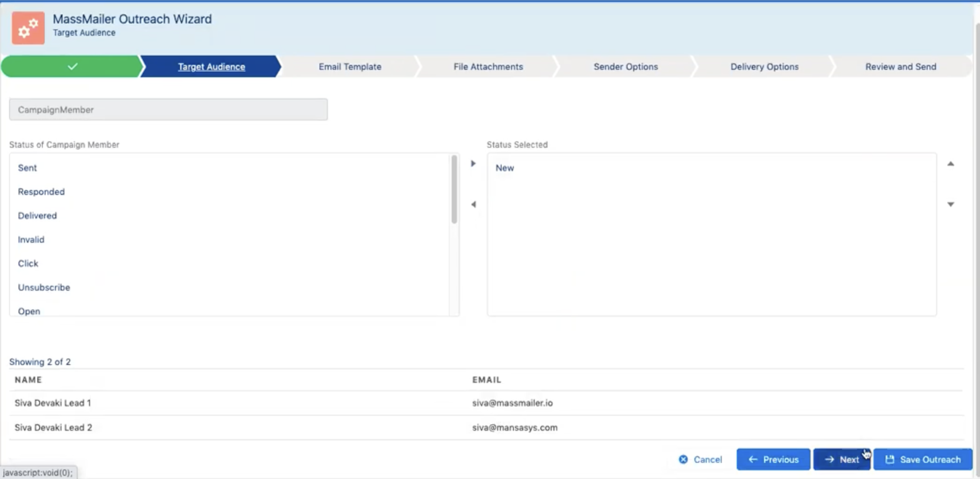This screenshot has height=479, width=980.
Task: Click the CampaignMember input field
Action: 168,109
